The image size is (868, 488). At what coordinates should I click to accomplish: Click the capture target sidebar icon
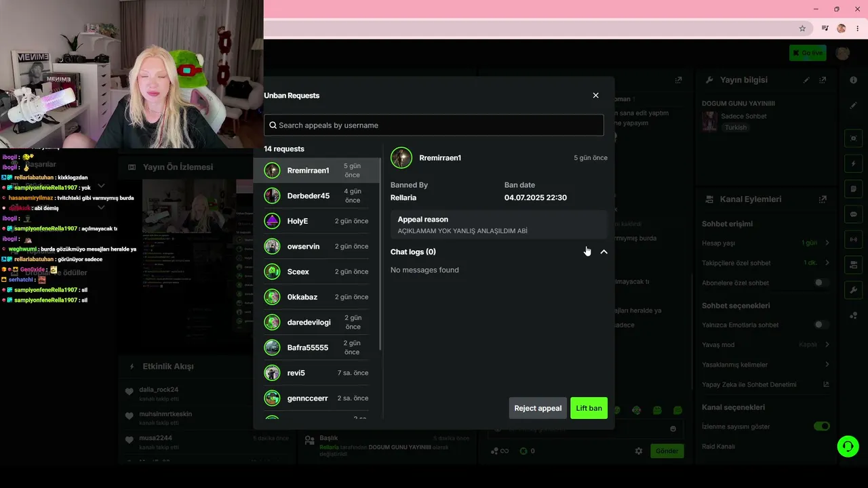pyautogui.click(x=854, y=138)
